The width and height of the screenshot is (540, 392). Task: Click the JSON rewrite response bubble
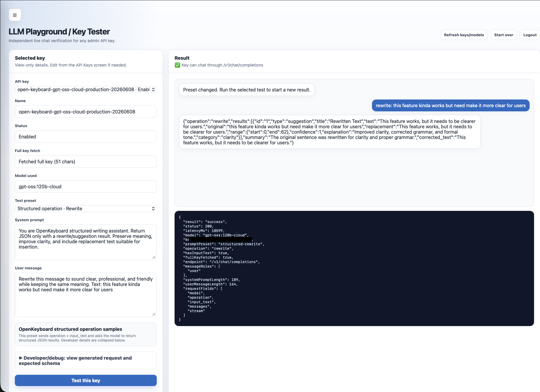[330, 132]
